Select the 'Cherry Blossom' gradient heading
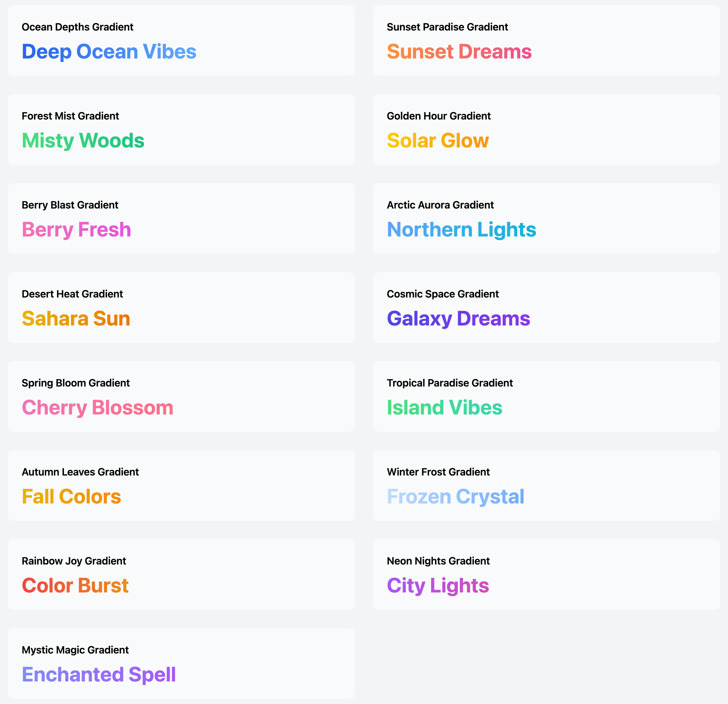Viewport: 728px width, 704px height. (x=97, y=408)
